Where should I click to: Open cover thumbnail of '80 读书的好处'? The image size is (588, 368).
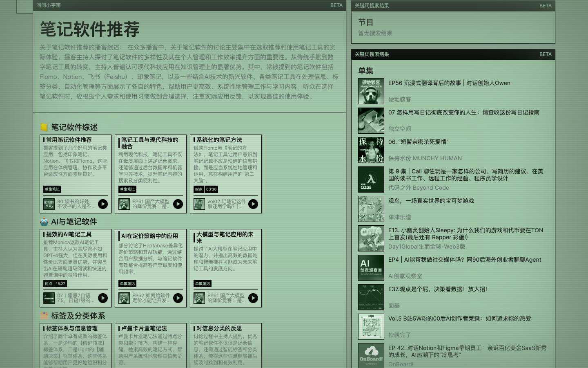[x=49, y=204]
